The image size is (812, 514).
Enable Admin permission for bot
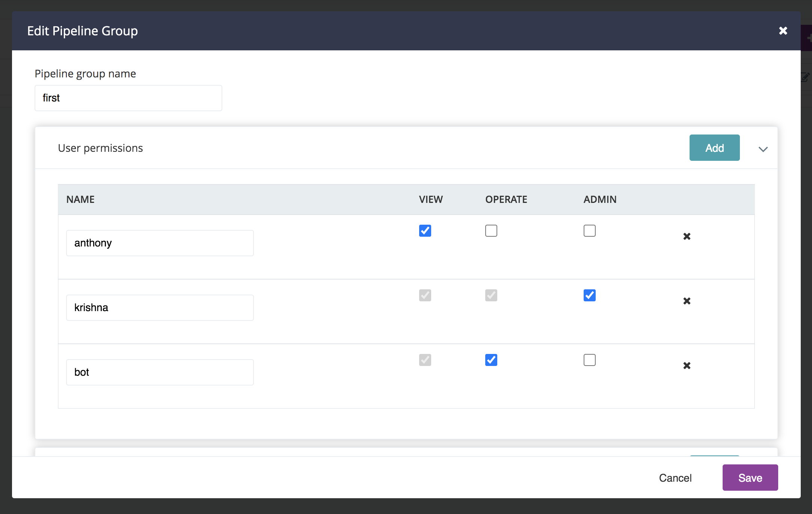click(589, 360)
